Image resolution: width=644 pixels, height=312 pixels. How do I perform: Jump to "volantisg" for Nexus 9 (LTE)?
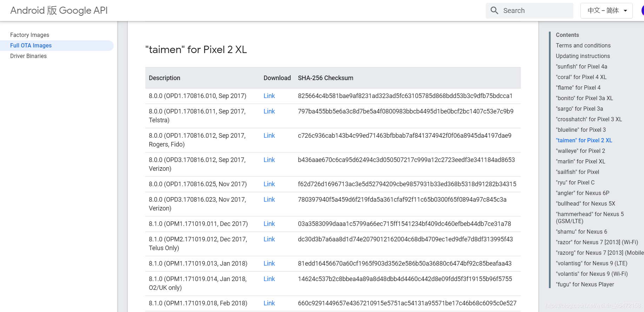(592, 263)
